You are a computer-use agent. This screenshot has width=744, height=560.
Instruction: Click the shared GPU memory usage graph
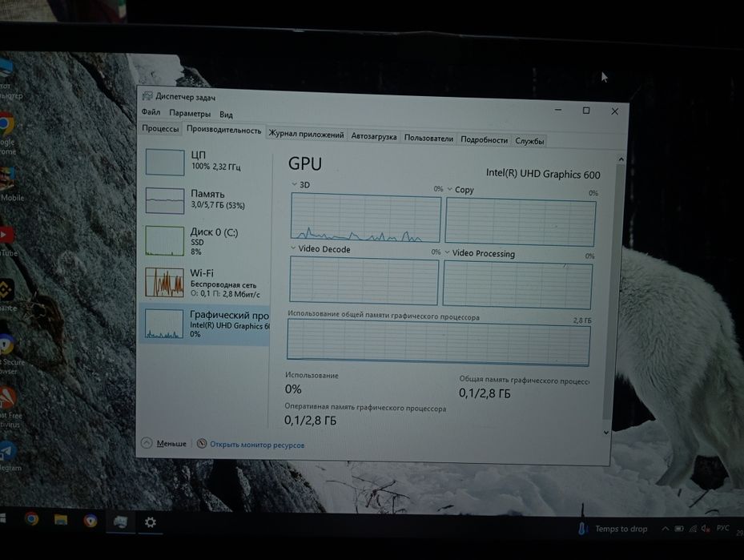click(x=438, y=342)
